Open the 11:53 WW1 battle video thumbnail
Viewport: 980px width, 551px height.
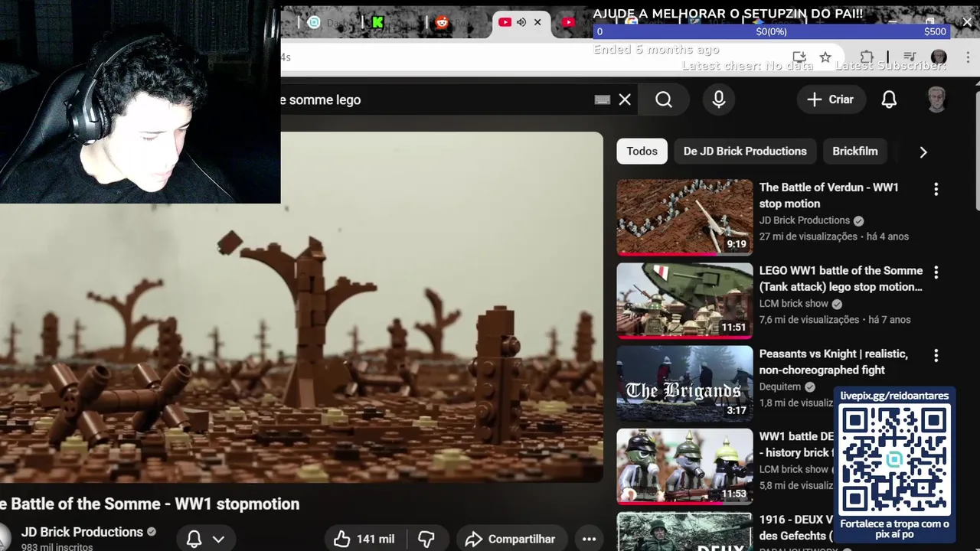[684, 467]
